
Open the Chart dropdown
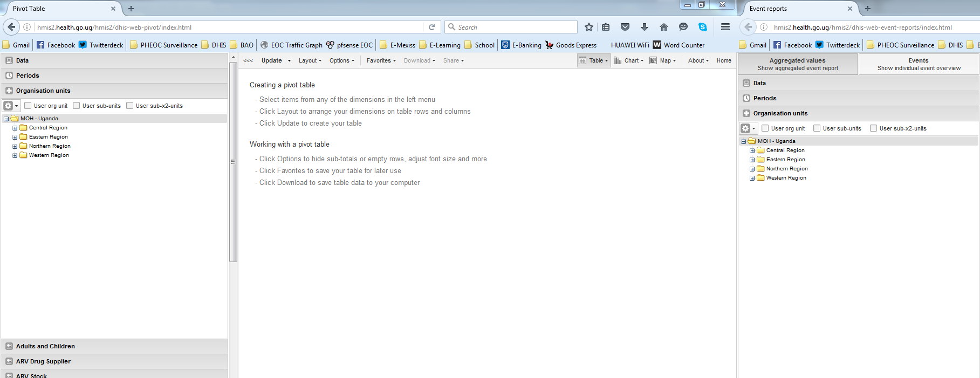coord(629,60)
